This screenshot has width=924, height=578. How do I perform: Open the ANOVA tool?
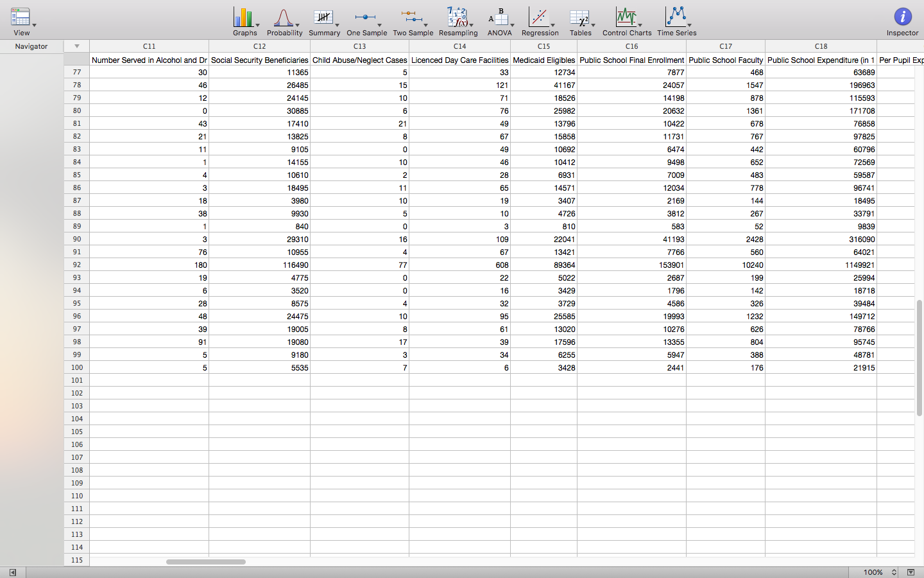pyautogui.click(x=499, y=21)
